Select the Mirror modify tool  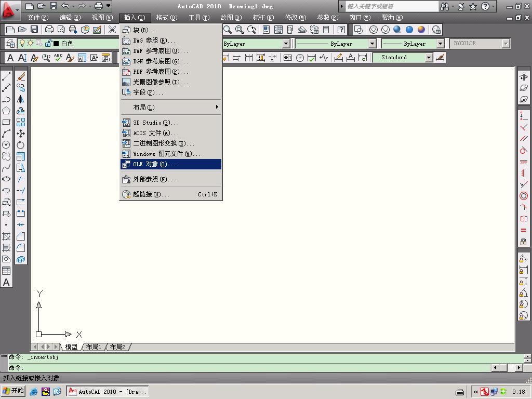(x=21, y=99)
